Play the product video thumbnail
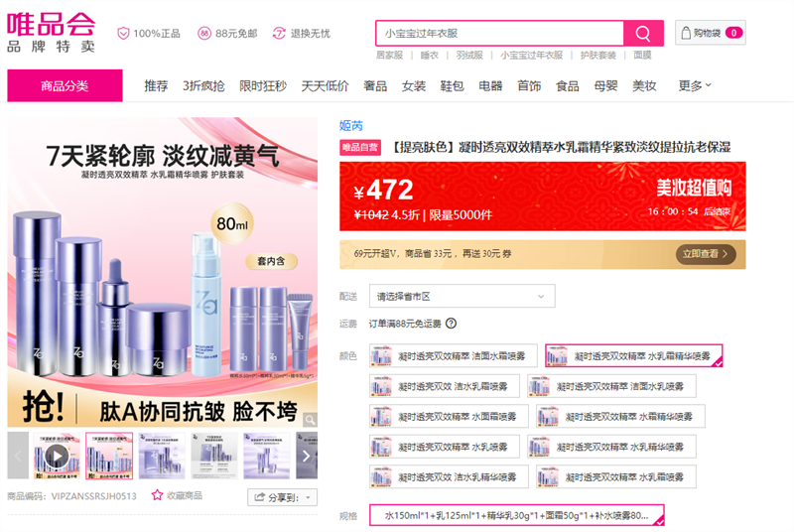This screenshot has height=532, width=794. (58, 456)
